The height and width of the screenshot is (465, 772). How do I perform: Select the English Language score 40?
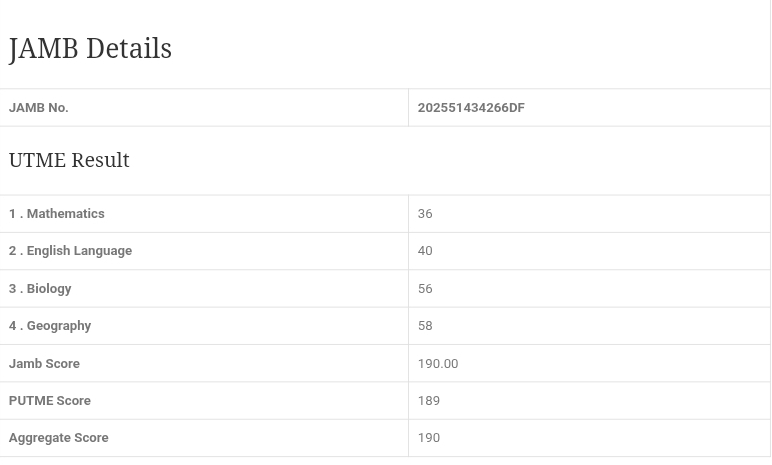[425, 251]
